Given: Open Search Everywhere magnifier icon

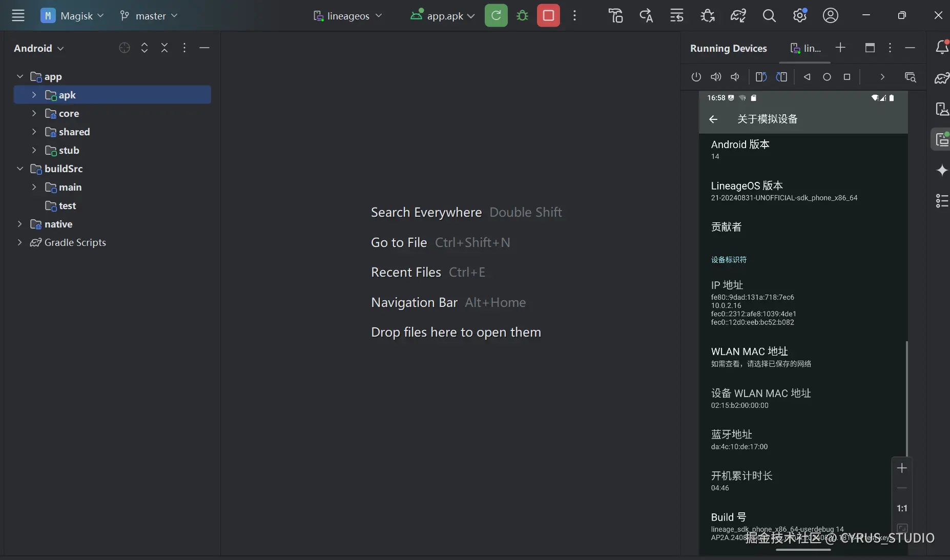Looking at the screenshot, I should pos(769,16).
